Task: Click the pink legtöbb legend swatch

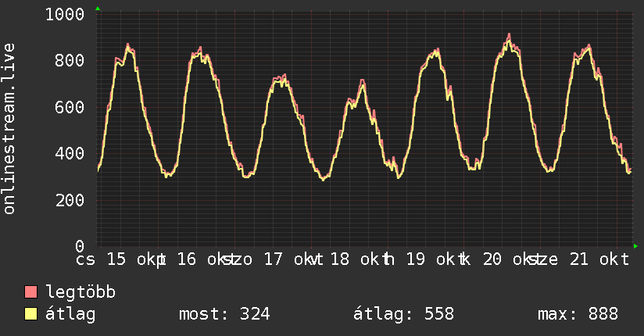Action: pyautogui.click(x=31, y=291)
